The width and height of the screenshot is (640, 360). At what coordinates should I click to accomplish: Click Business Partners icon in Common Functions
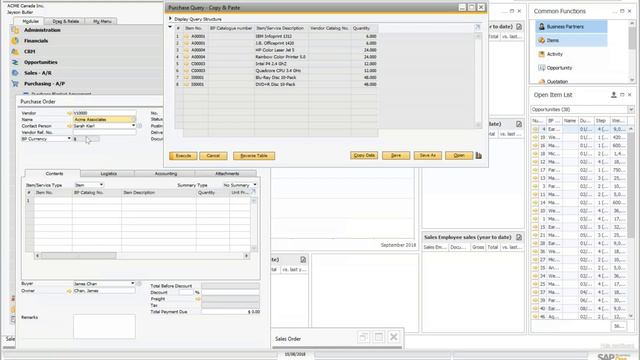coord(542,27)
